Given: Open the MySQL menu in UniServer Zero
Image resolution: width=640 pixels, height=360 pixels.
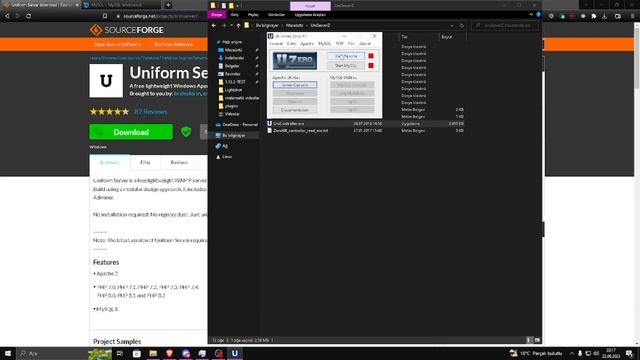Looking at the screenshot, I should (324, 43).
